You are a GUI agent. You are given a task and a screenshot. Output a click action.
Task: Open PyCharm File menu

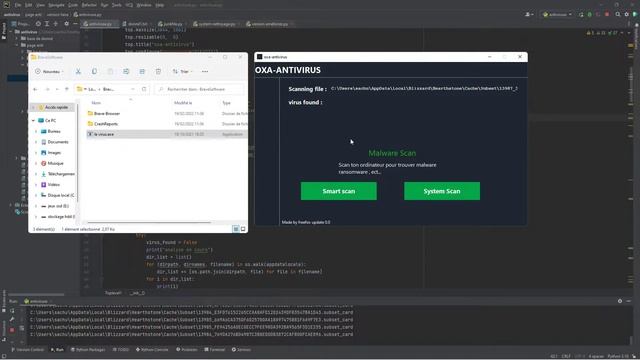tap(18, 5)
